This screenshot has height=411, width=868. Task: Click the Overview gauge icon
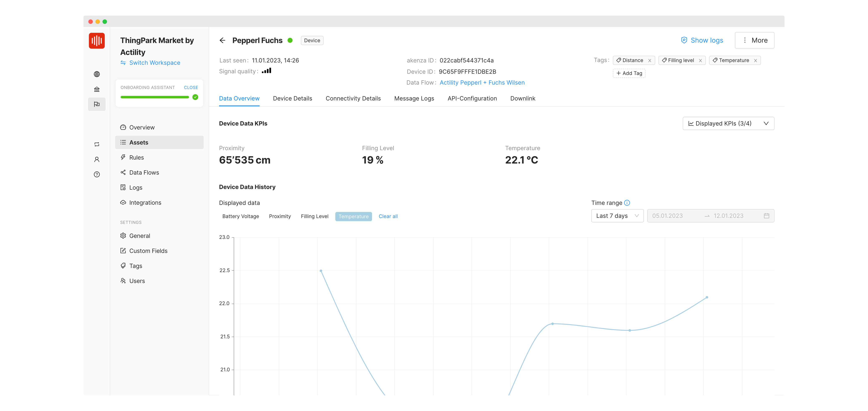(x=123, y=127)
